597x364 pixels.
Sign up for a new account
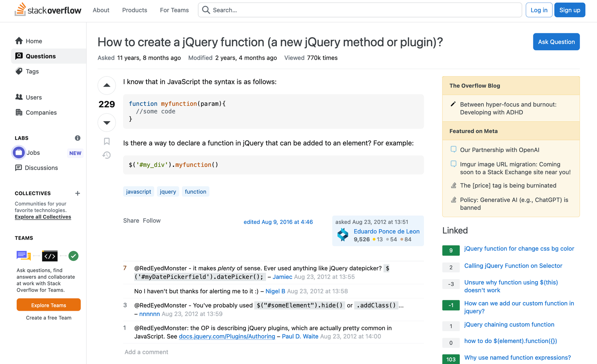click(570, 10)
